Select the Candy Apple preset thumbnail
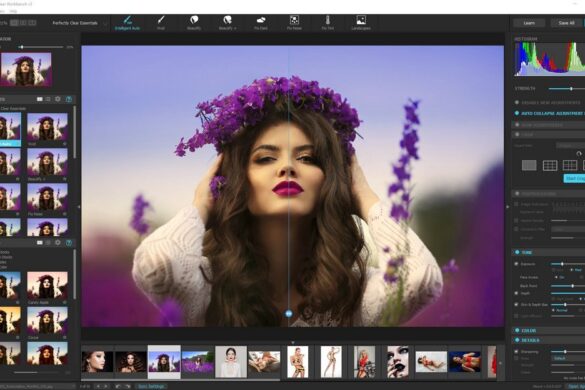Viewport: 585px width, 390px height. click(x=47, y=286)
